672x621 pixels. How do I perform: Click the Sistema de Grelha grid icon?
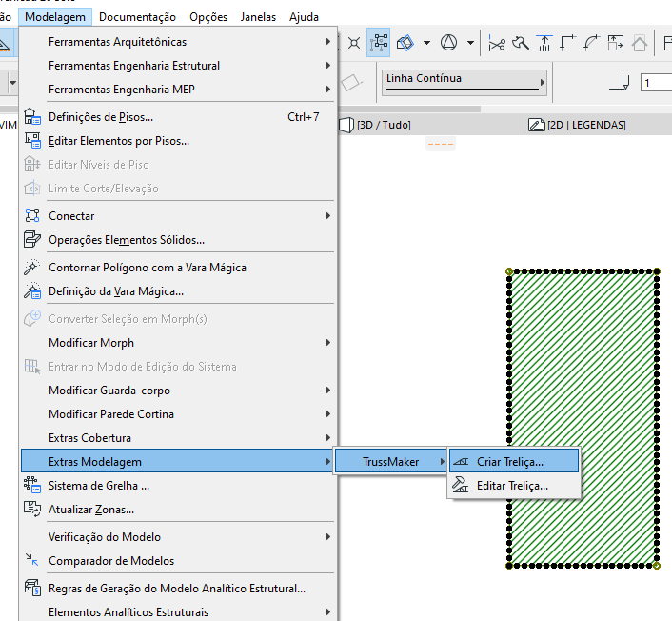tap(32, 485)
